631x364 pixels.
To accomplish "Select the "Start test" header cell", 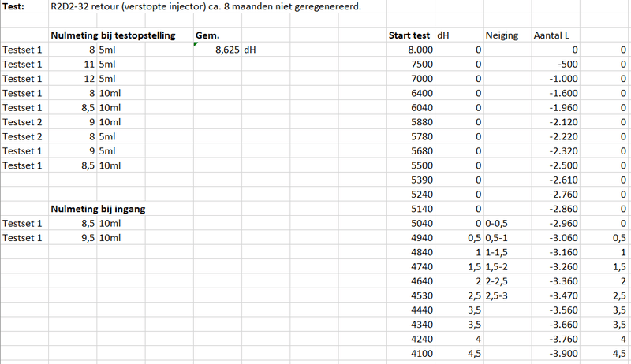I will (x=409, y=35).
